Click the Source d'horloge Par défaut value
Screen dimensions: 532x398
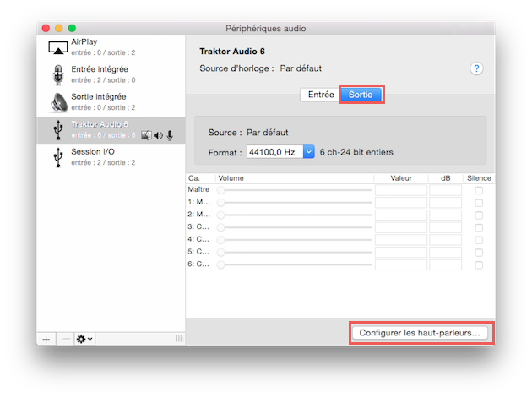301,68
